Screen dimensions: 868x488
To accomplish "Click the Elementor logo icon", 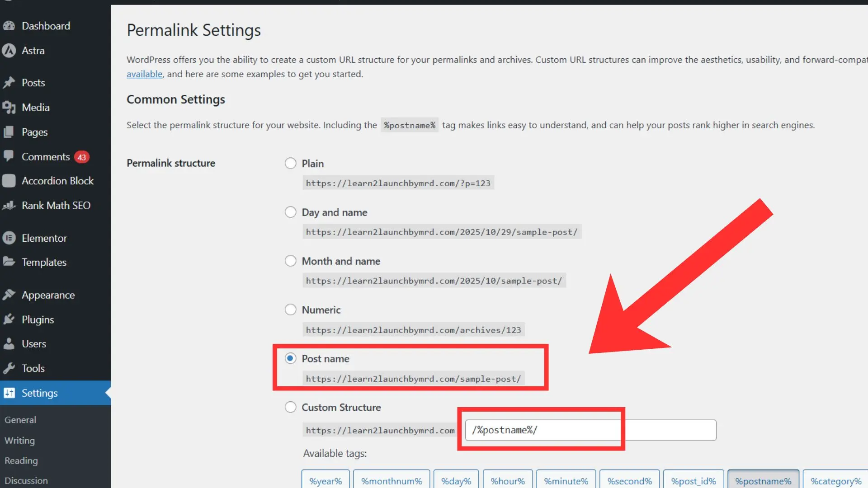I will click(9, 238).
